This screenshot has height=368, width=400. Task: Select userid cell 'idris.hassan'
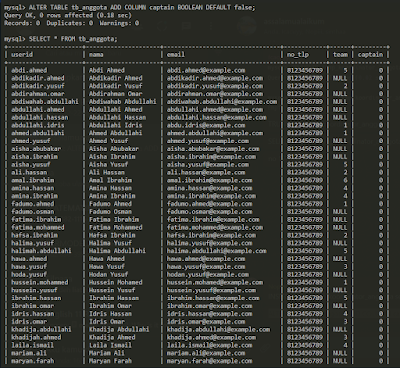[33, 314]
